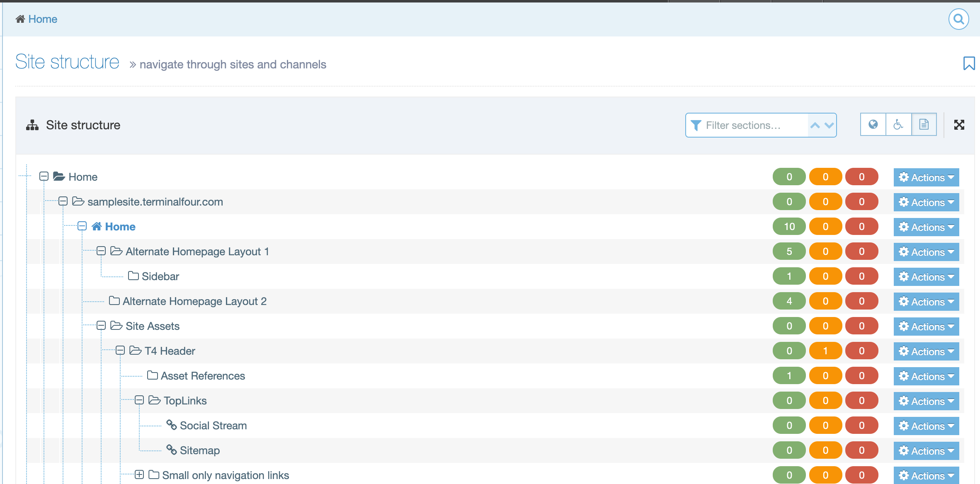This screenshot has width=980, height=484.
Task: Click the fullscreen expand arrows icon
Action: click(x=959, y=125)
